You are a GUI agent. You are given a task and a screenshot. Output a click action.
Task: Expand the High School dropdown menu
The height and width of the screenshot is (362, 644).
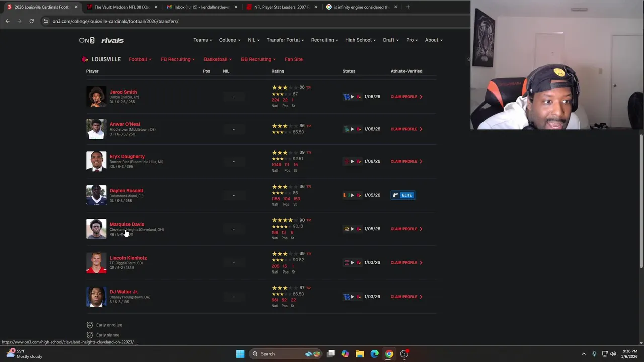[x=360, y=40]
